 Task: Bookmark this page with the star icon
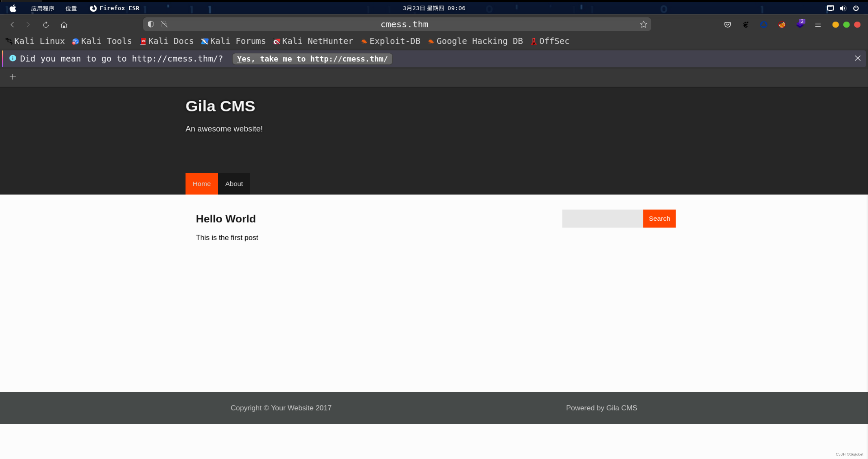point(644,24)
